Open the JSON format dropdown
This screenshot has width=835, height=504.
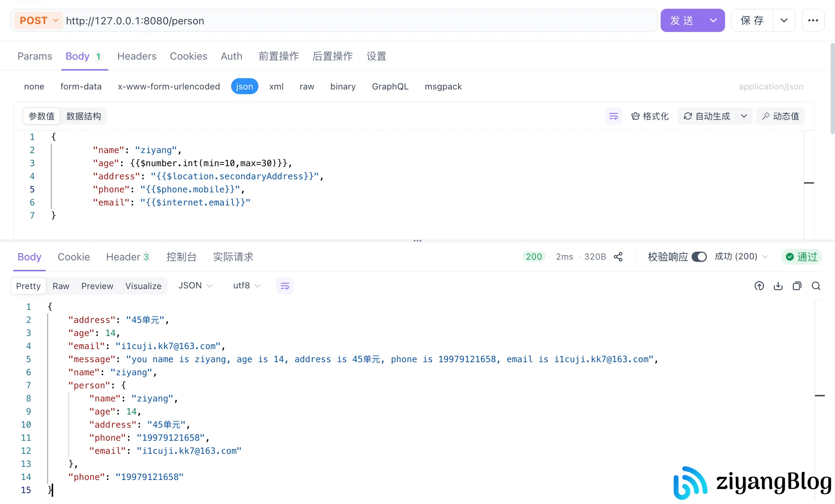click(x=195, y=286)
